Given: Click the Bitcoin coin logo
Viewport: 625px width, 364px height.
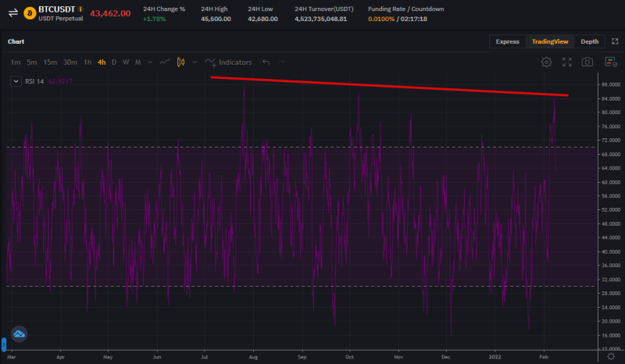Looking at the screenshot, I should click(x=30, y=13).
